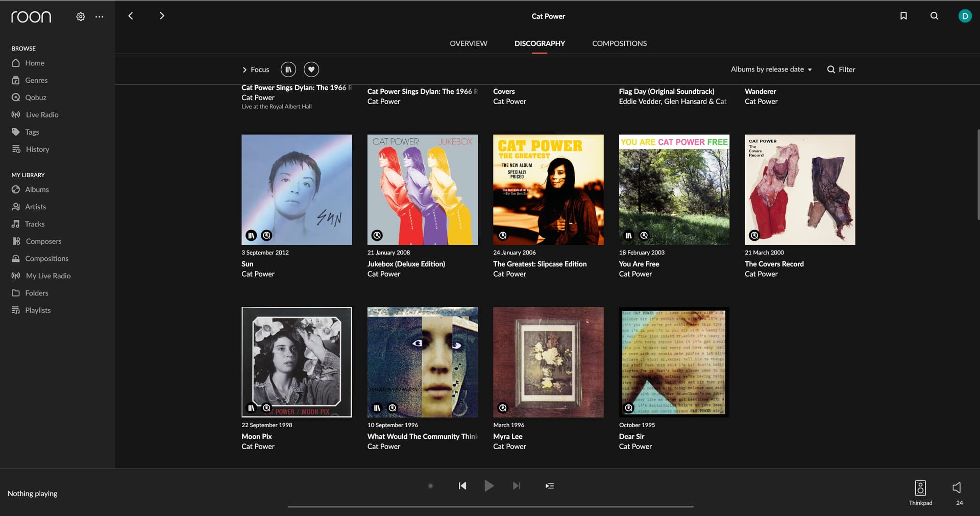980x516 pixels.
Task: Open Albums by release date dropdown
Action: coord(771,69)
